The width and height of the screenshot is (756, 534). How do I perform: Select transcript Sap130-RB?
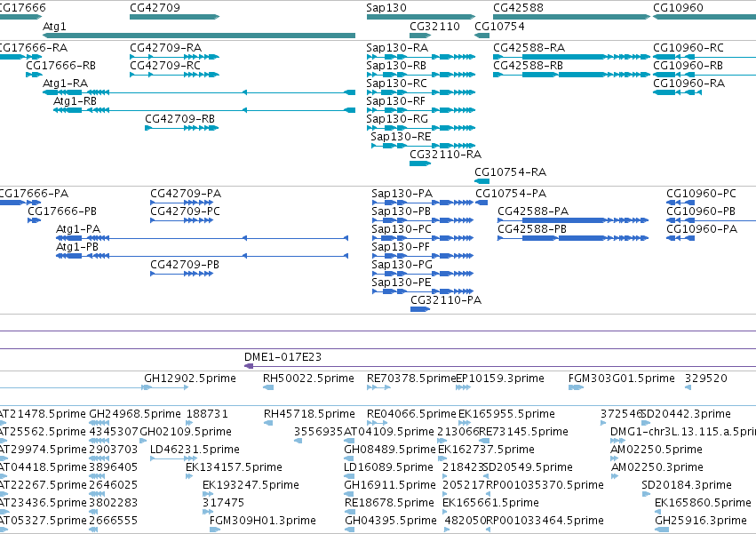click(x=421, y=75)
